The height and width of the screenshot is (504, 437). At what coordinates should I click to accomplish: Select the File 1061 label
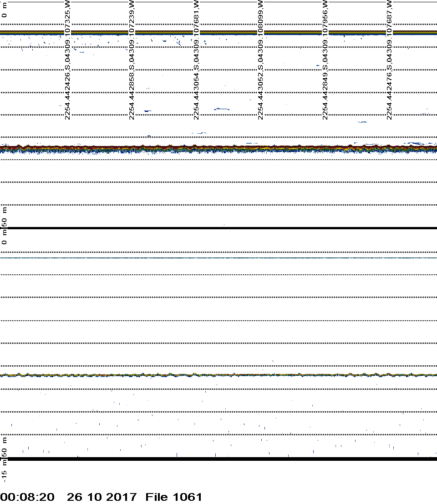(173, 497)
